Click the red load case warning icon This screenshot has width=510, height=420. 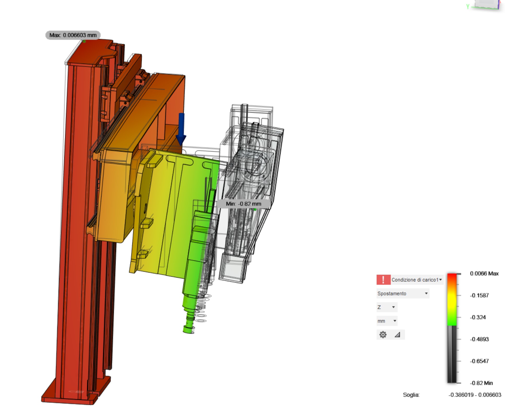point(383,280)
